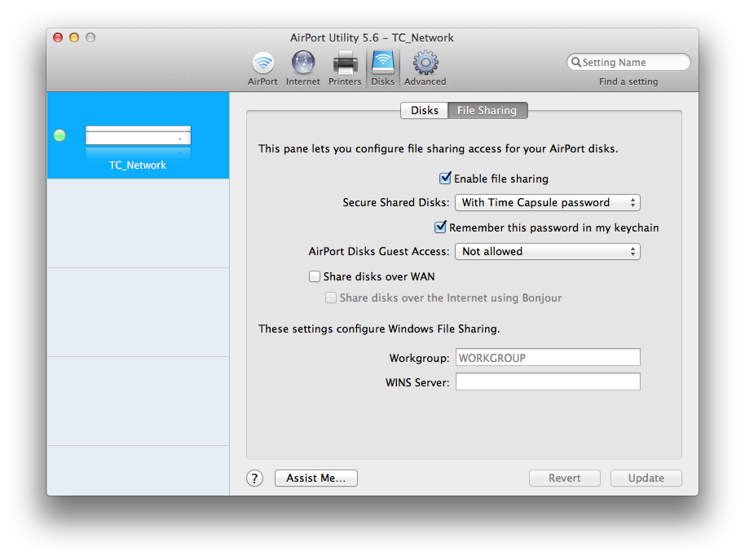Minimize the window with the yellow button

(74, 37)
